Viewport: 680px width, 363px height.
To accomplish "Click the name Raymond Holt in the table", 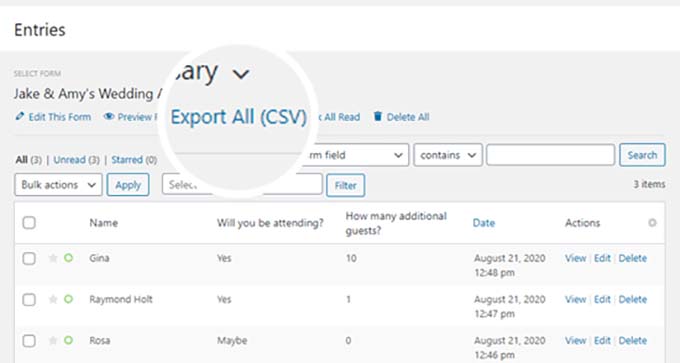I will click(x=121, y=300).
